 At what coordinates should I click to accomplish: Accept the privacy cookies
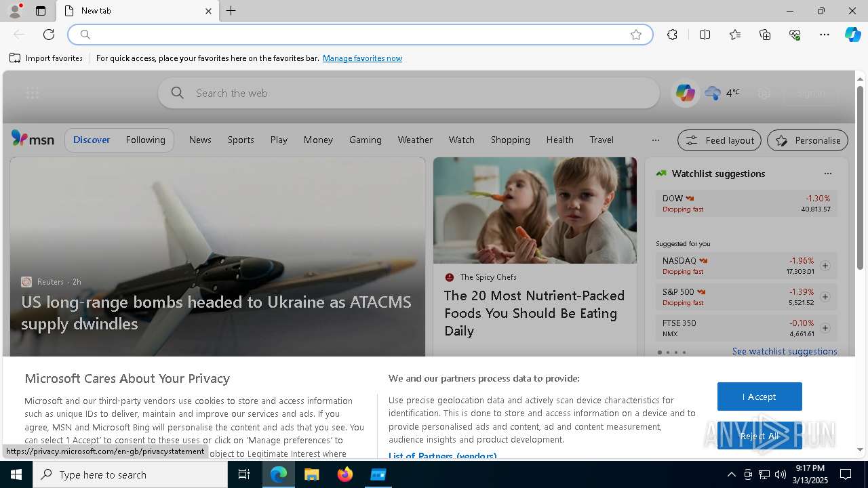pyautogui.click(x=759, y=396)
